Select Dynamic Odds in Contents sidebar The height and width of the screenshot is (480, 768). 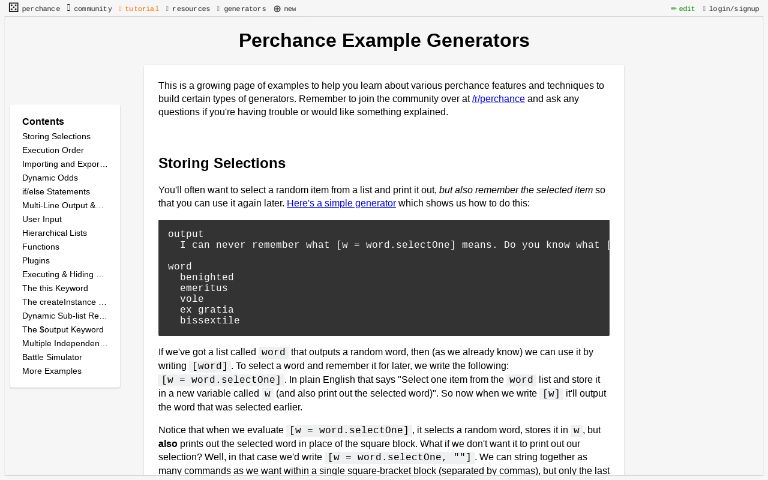click(50, 178)
